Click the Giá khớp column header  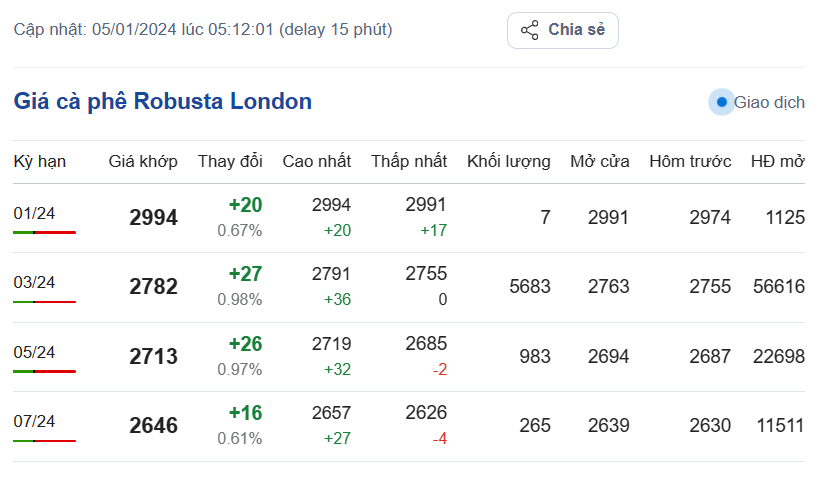[143, 161]
